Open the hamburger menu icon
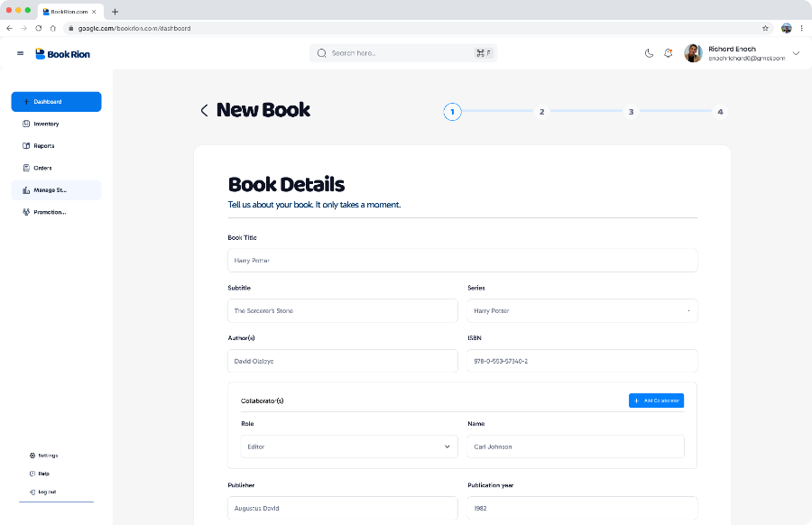The height and width of the screenshot is (525, 812). [x=20, y=53]
